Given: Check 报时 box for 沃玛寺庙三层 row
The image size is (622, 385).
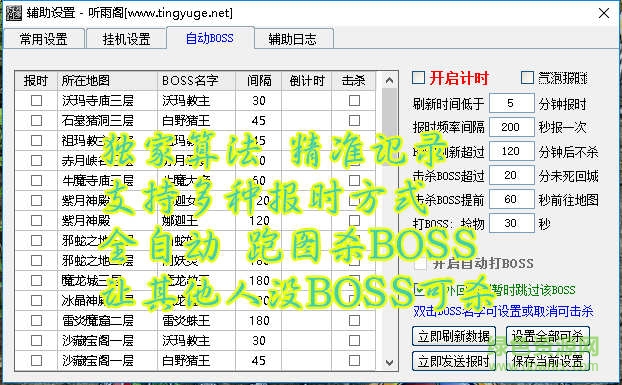Looking at the screenshot, I should pyautogui.click(x=36, y=101).
